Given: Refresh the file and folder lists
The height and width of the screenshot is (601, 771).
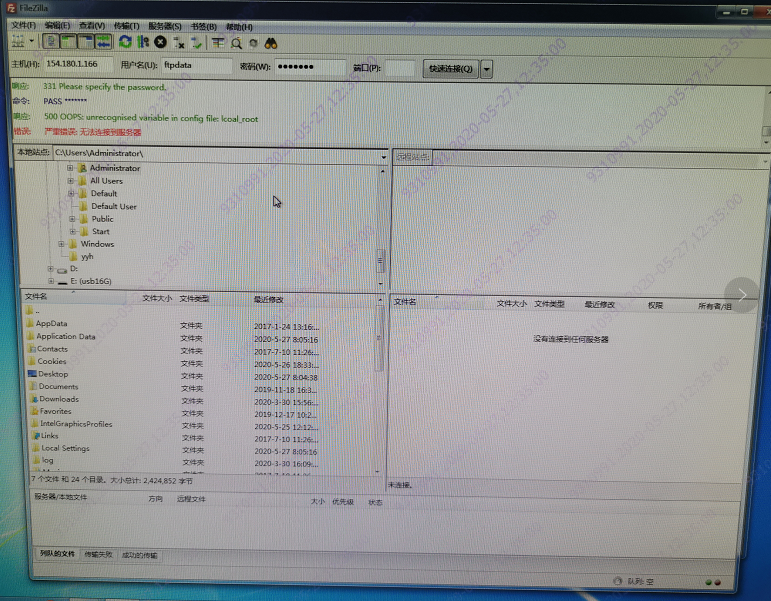Looking at the screenshot, I should pyautogui.click(x=125, y=42).
